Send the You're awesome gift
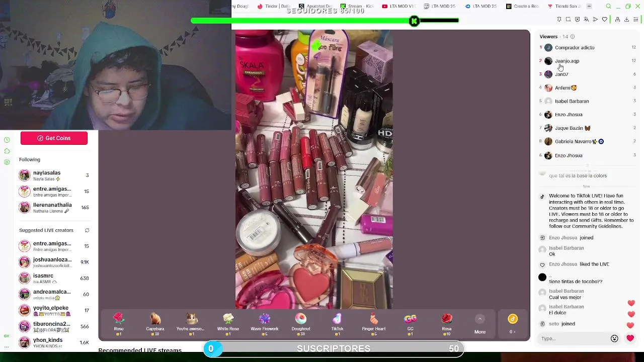Viewport: 644px width, 362px height. pyautogui.click(x=191, y=324)
